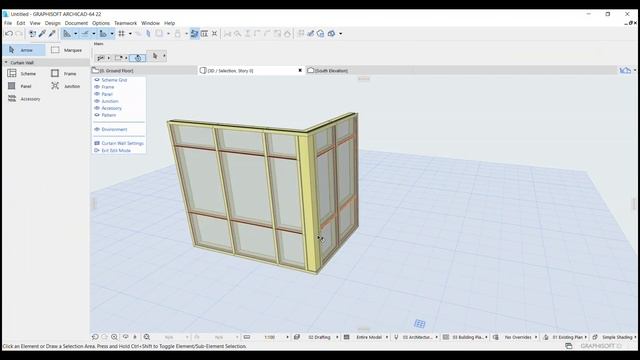Click the zoom-in magnifier icon
640x360 pixels.
[114, 337]
